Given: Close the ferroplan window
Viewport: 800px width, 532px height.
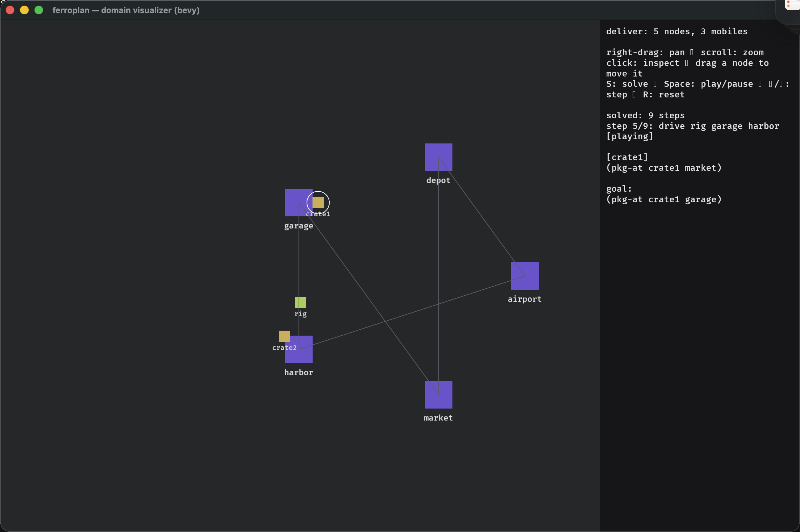Looking at the screenshot, I should click(x=10, y=10).
